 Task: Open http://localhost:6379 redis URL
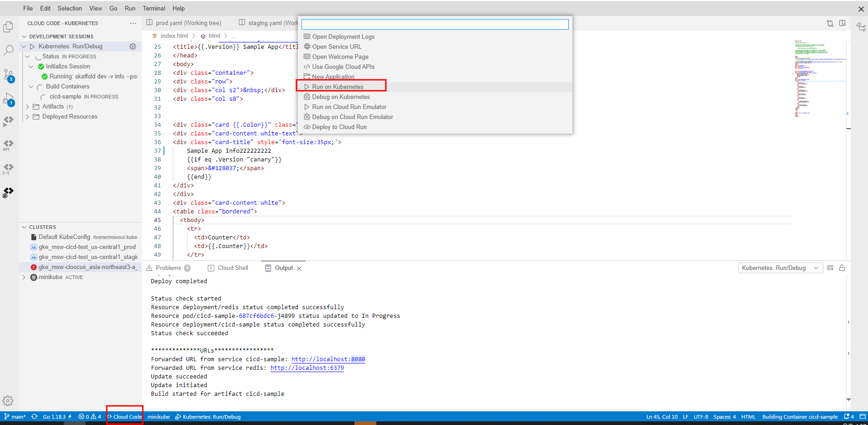click(x=307, y=368)
